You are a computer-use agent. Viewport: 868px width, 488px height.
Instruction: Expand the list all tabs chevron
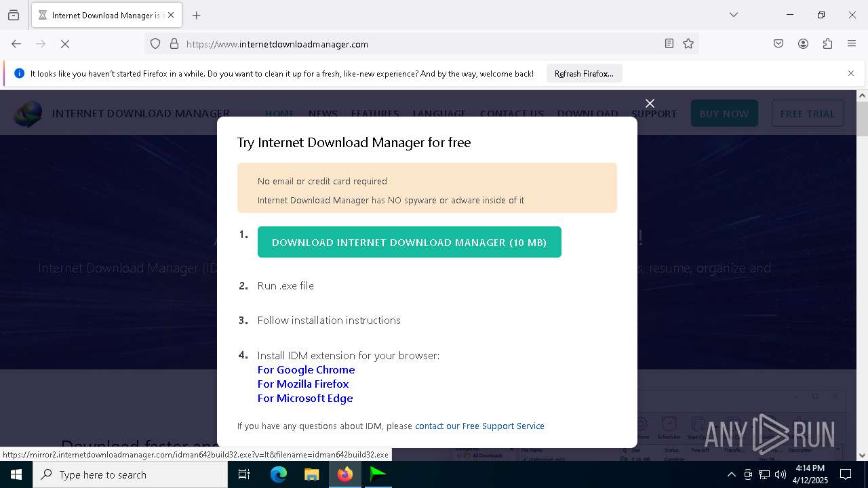(x=734, y=15)
